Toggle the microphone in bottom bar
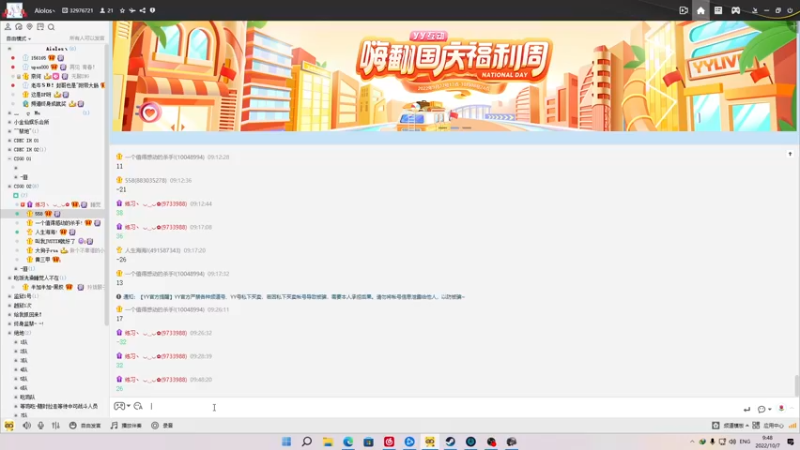 click(41, 425)
